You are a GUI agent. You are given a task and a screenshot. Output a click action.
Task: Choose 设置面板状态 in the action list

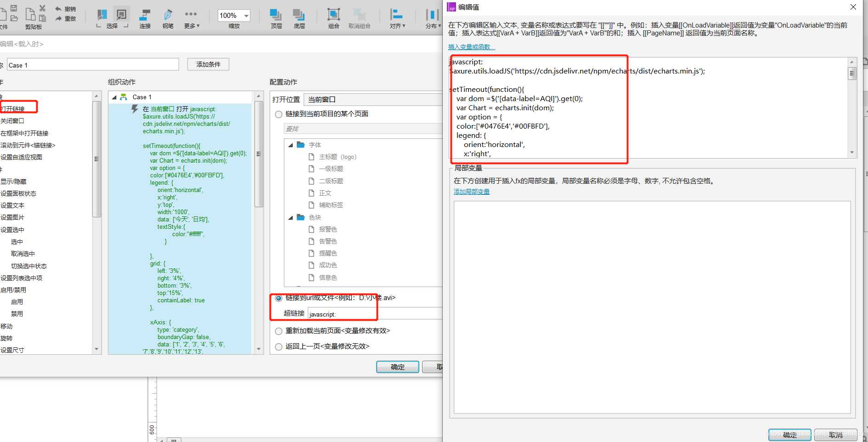[x=18, y=193]
